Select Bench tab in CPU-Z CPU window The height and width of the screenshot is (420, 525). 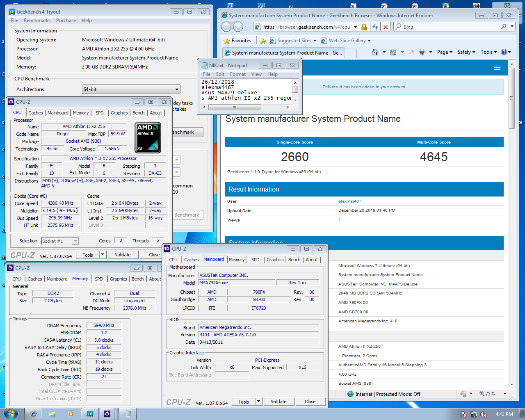coord(139,113)
